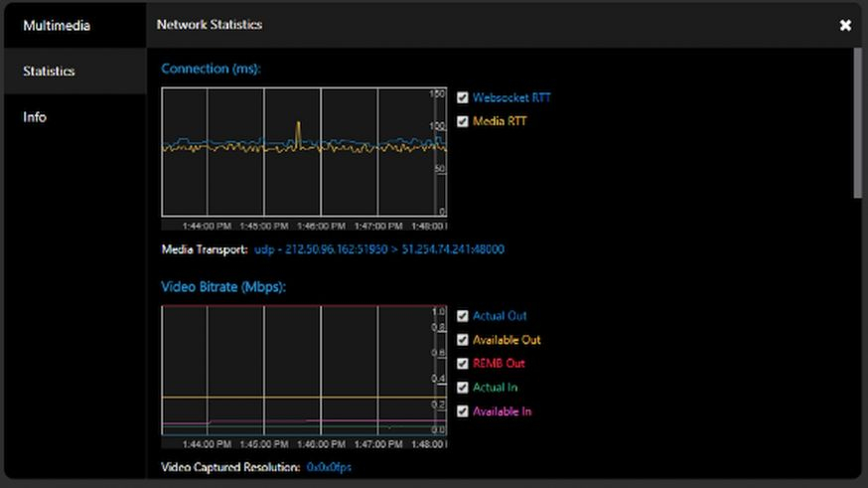Switch to the Multimedia tab
Image resolution: width=868 pixels, height=488 pixels.
coord(57,25)
